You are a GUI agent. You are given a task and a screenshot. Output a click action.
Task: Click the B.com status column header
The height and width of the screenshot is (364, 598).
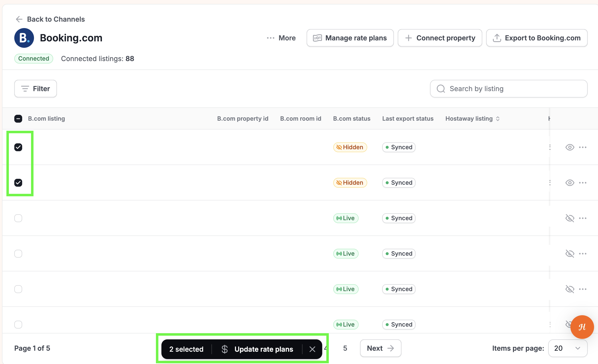coord(352,119)
